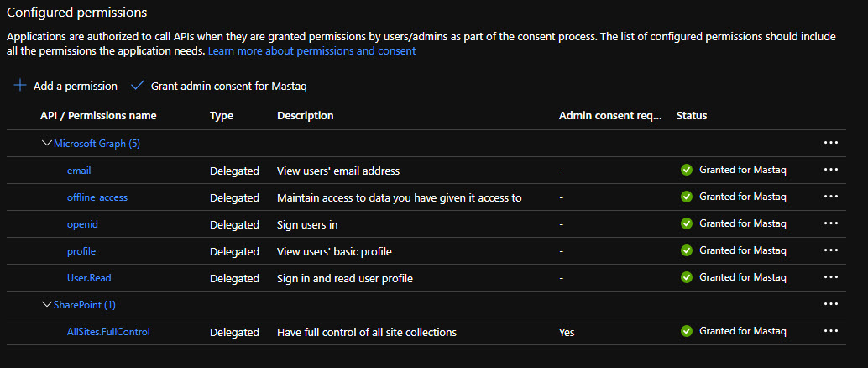Open ellipsis menu for AllSites.FullControl row

[831, 331]
